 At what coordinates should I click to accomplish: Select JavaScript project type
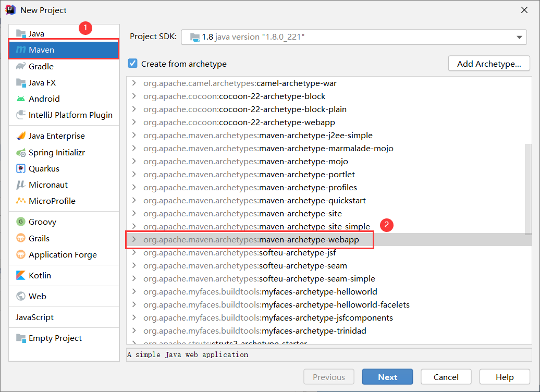point(64,317)
